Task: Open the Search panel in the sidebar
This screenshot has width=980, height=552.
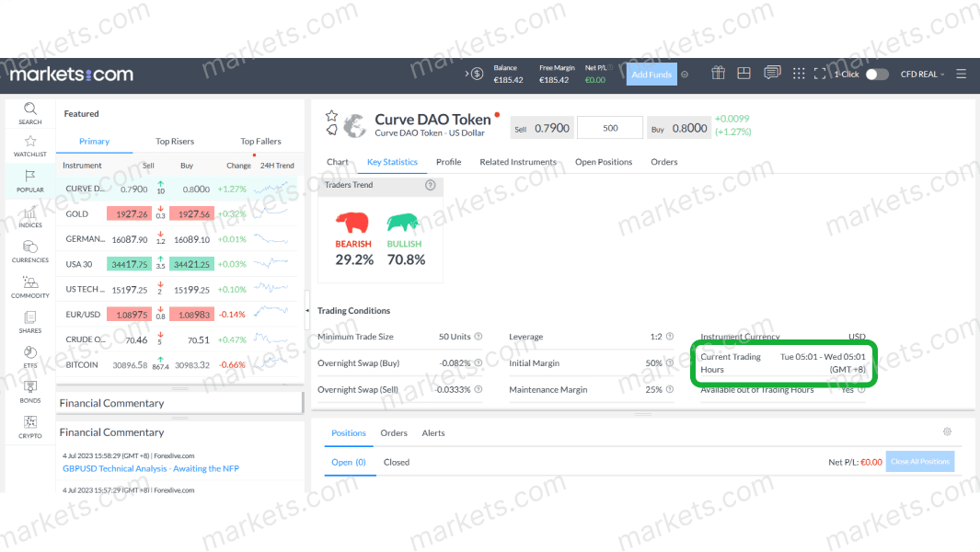Action: [x=29, y=112]
